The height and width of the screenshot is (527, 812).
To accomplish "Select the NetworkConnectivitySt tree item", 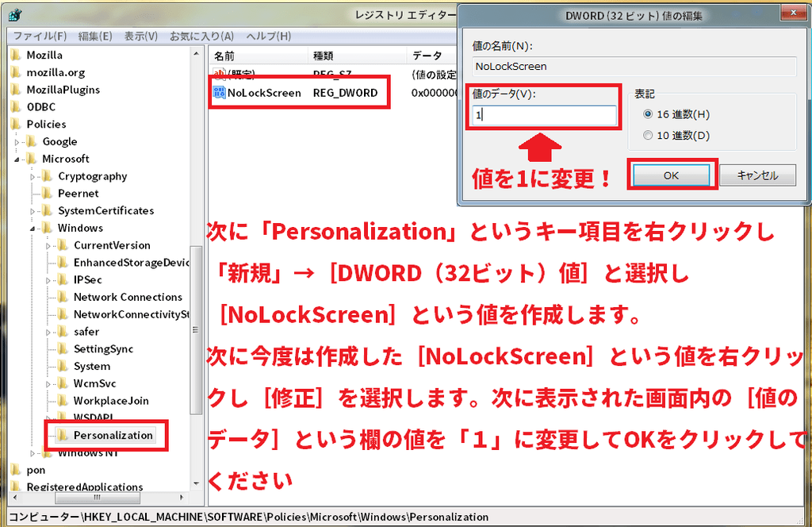I will click(132, 314).
